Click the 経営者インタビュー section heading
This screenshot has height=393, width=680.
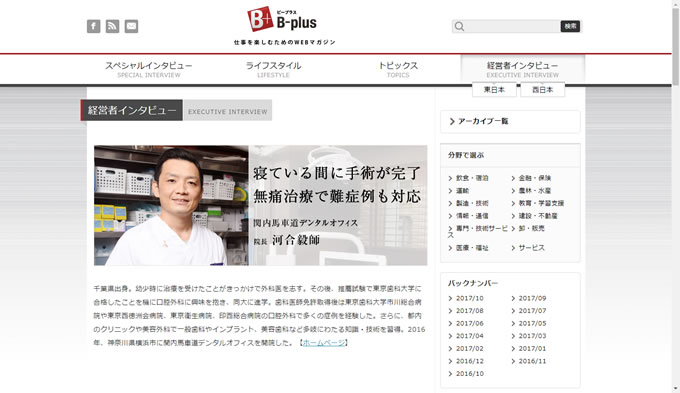132,110
